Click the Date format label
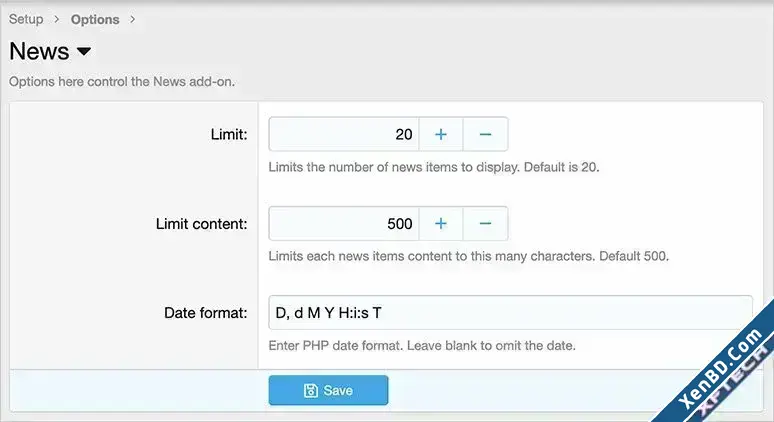 (205, 312)
